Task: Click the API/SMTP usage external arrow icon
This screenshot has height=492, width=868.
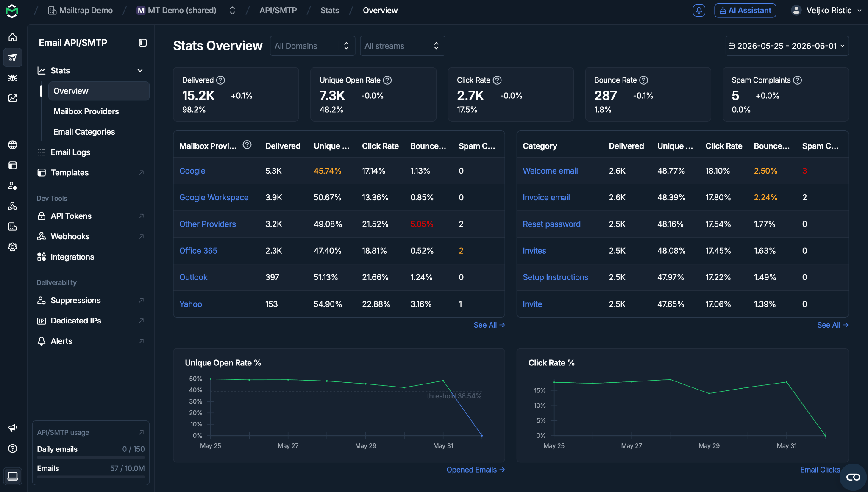Action: tap(141, 432)
